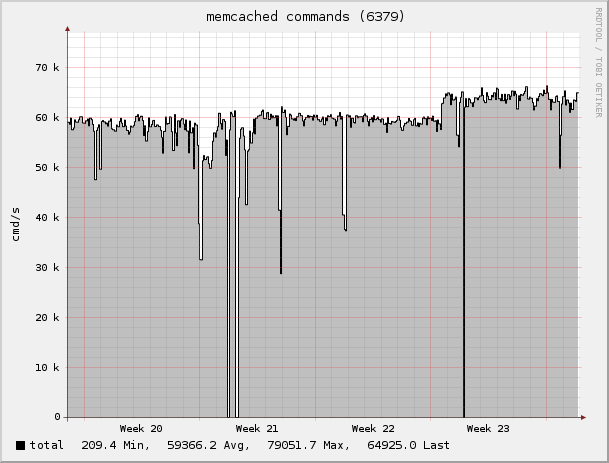Click the 'Week 23' axis label
609x463 pixels.
[x=488, y=429]
